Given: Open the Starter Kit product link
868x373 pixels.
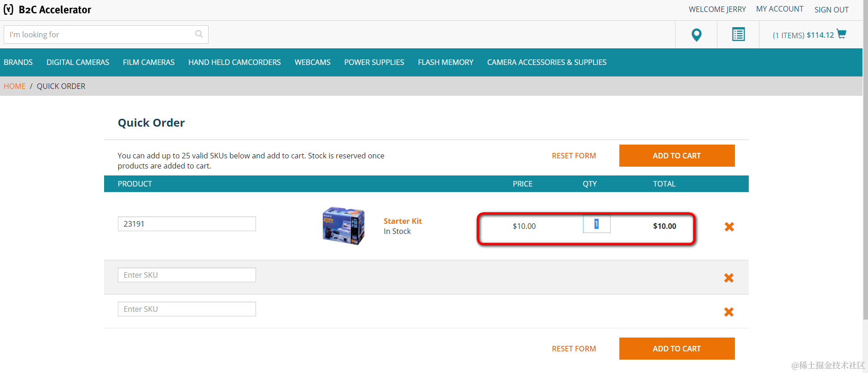Looking at the screenshot, I should (x=402, y=221).
